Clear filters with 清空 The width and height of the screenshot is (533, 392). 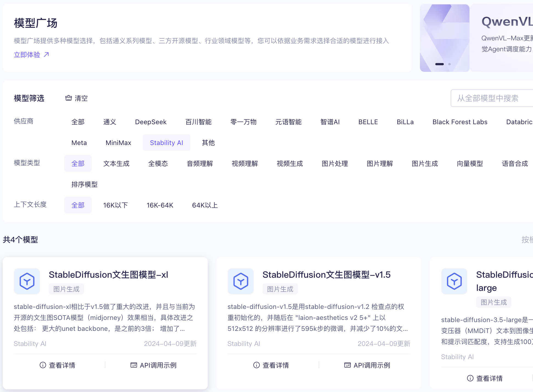click(x=77, y=98)
